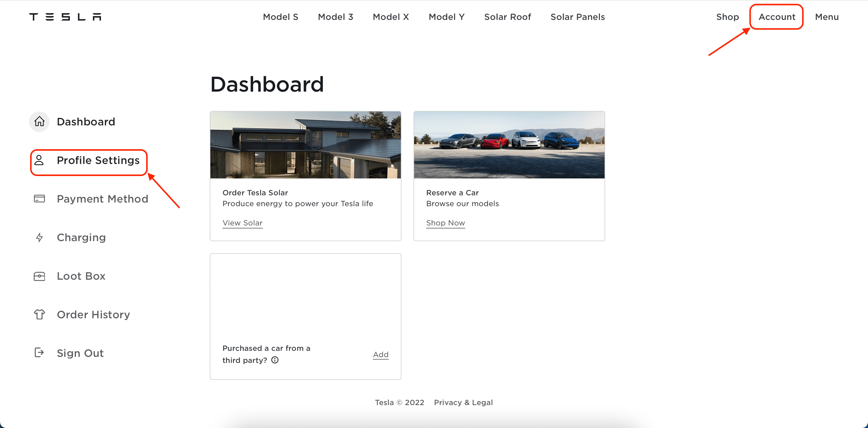This screenshot has width=868, height=428.
Task: Open Model Y in top navigation
Action: 446,17
